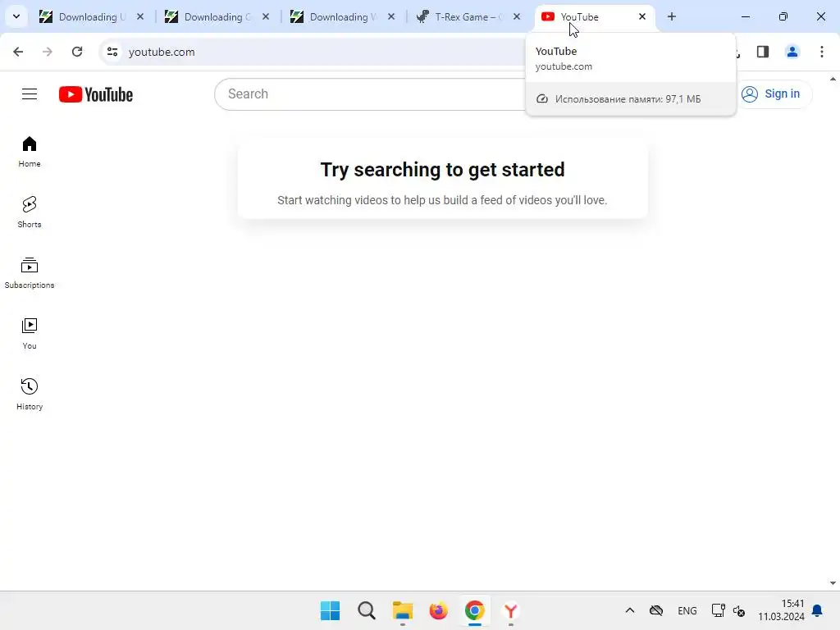Launch Firefox from the taskbar
The width and height of the screenshot is (840, 630).
point(438,610)
